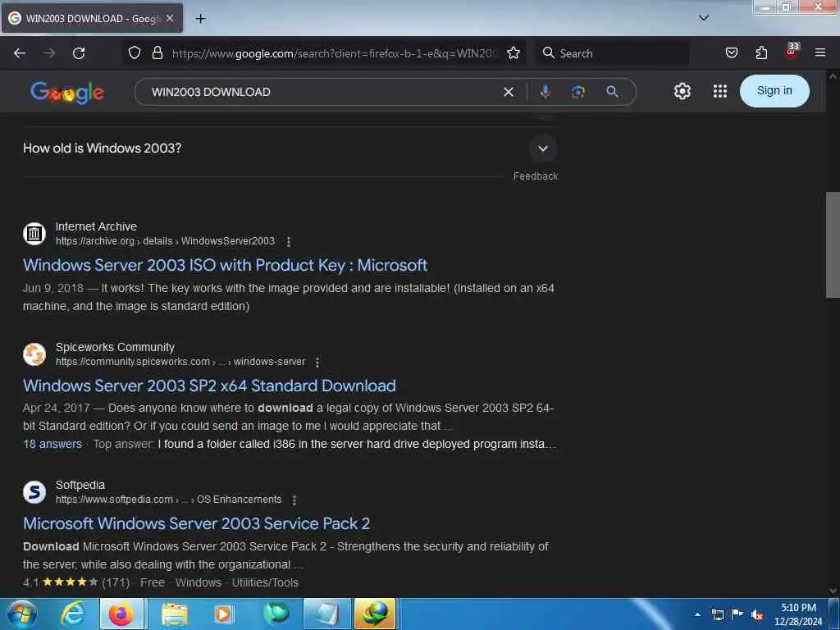Image resolution: width=840 pixels, height=630 pixels.
Task: Open Softpedia result options menu
Action: pos(294,500)
